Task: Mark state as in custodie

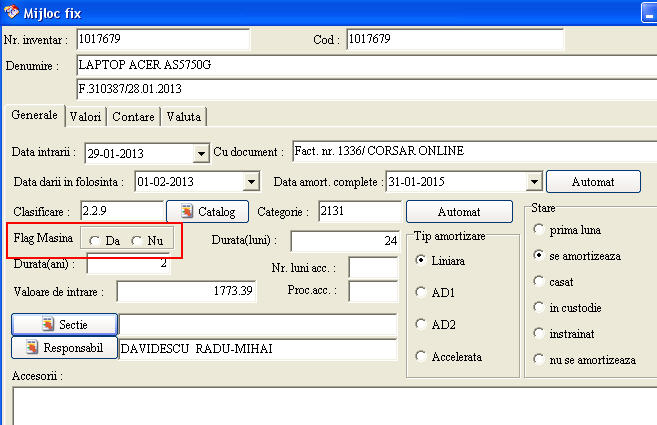Action: coord(540,308)
